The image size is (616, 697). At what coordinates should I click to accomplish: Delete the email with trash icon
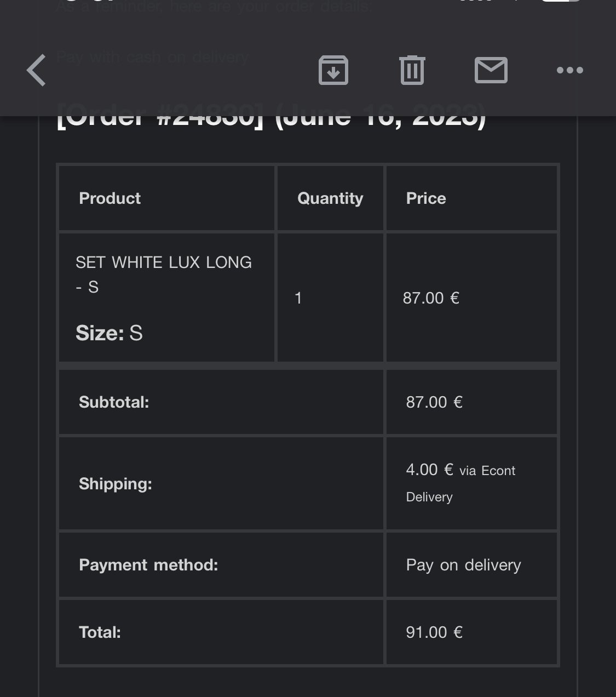tap(412, 70)
